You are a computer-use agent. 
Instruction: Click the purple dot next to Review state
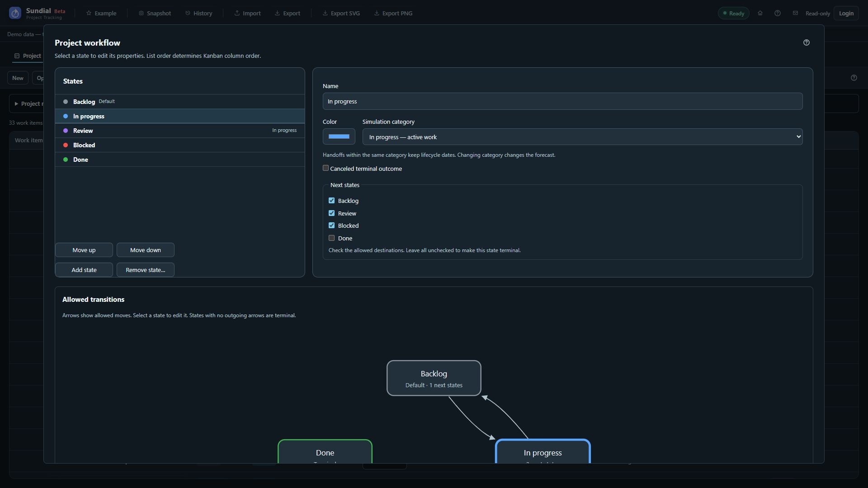coord(66,131)
